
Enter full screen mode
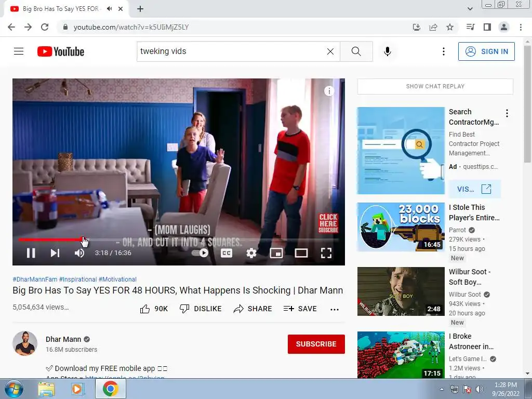tap(326, 253)
